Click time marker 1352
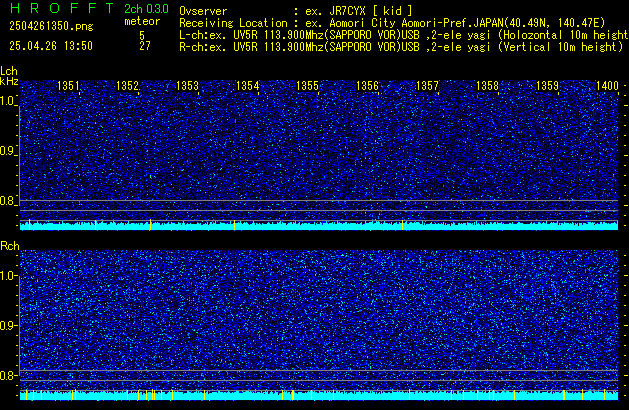 [127, 86]
